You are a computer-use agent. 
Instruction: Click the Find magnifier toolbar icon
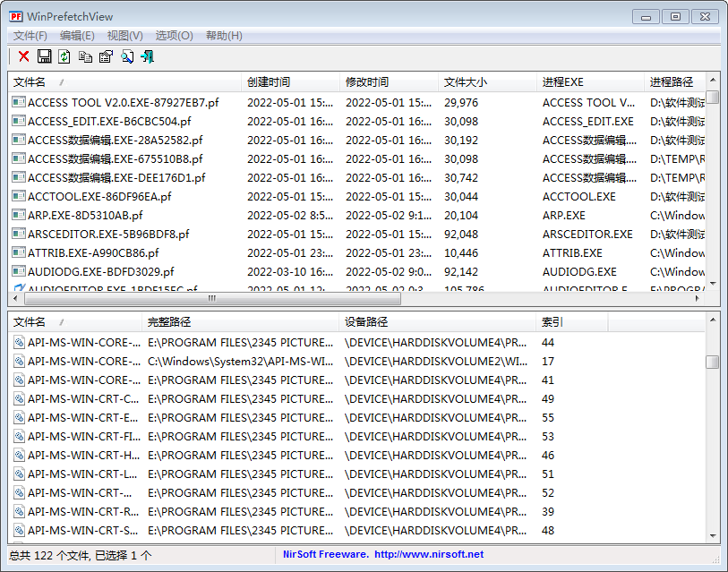[x=126, y=56]
